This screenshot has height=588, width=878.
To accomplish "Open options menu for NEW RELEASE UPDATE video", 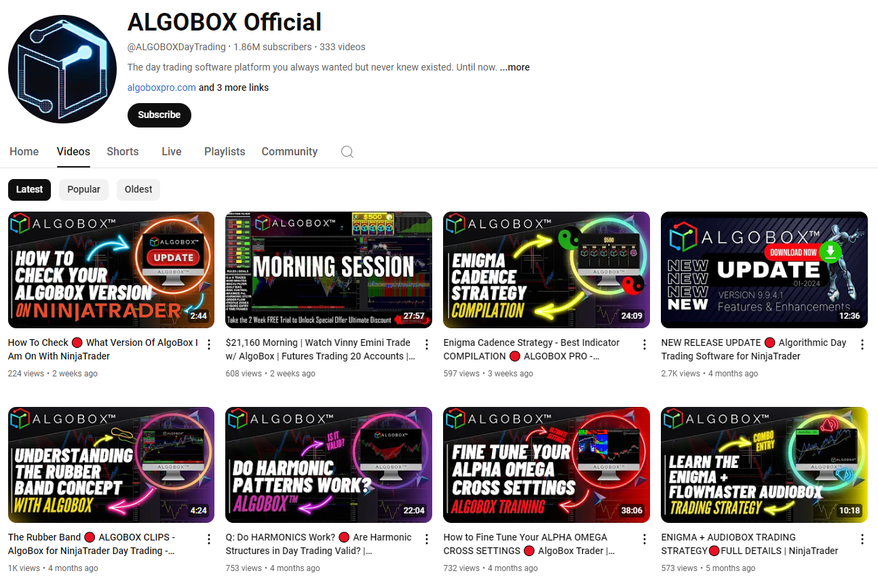I will click(862, 345).
